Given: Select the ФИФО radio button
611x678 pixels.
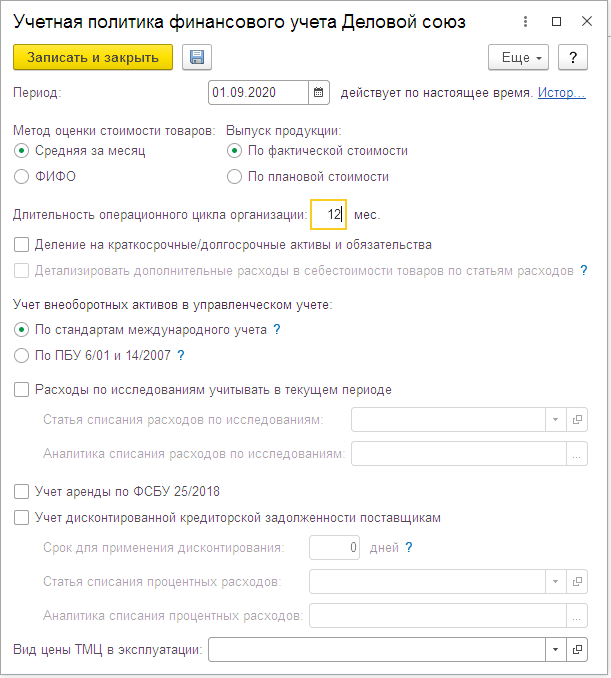Looking at the screenshot, I should click(22, 176).
